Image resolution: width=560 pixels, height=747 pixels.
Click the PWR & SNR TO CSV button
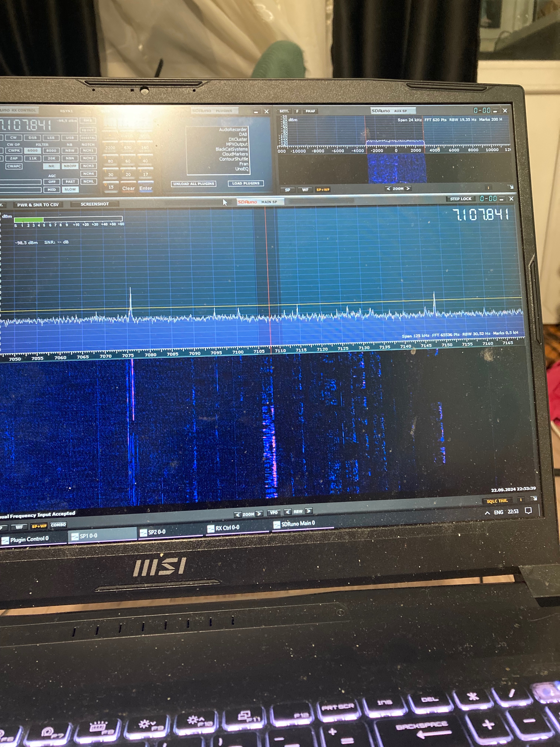pyautogui.click(x=38, y=205)
